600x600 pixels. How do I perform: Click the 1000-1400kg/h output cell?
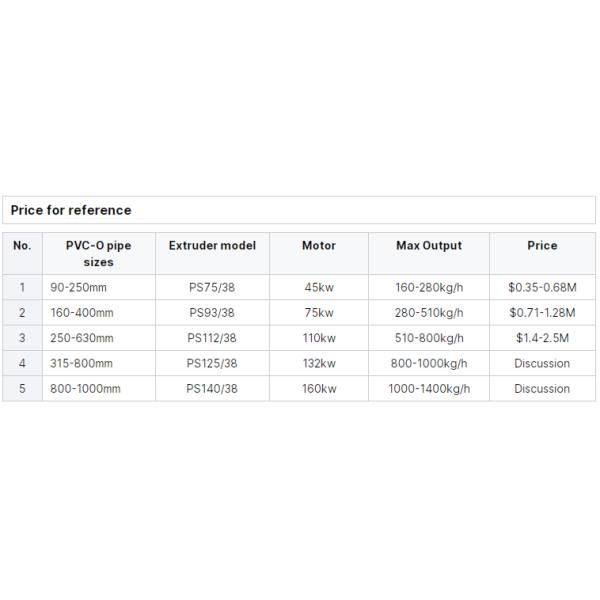(x=428, y=389)
